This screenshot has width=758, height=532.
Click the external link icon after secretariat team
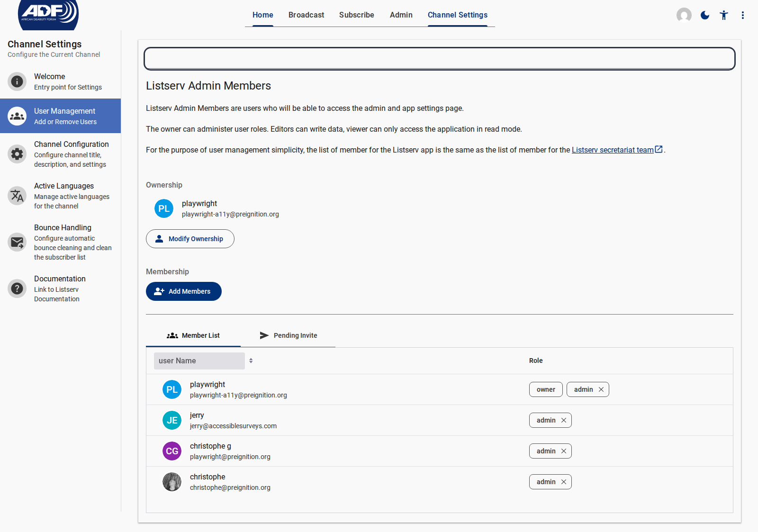pyautogui.click(x=659, y=149)
